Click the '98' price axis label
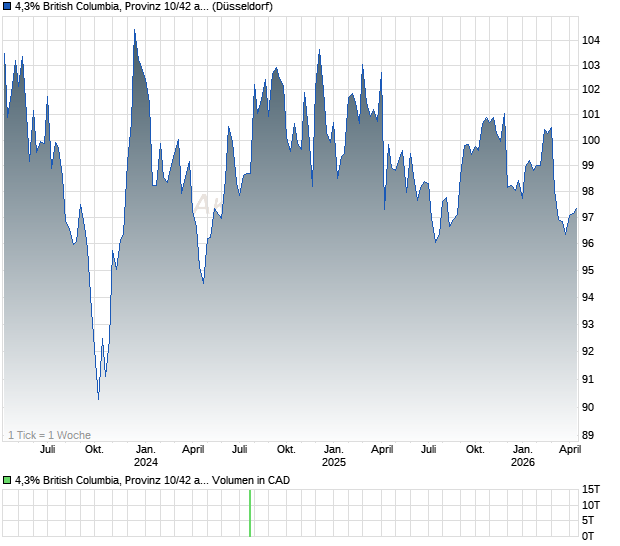 pos(588,191)
